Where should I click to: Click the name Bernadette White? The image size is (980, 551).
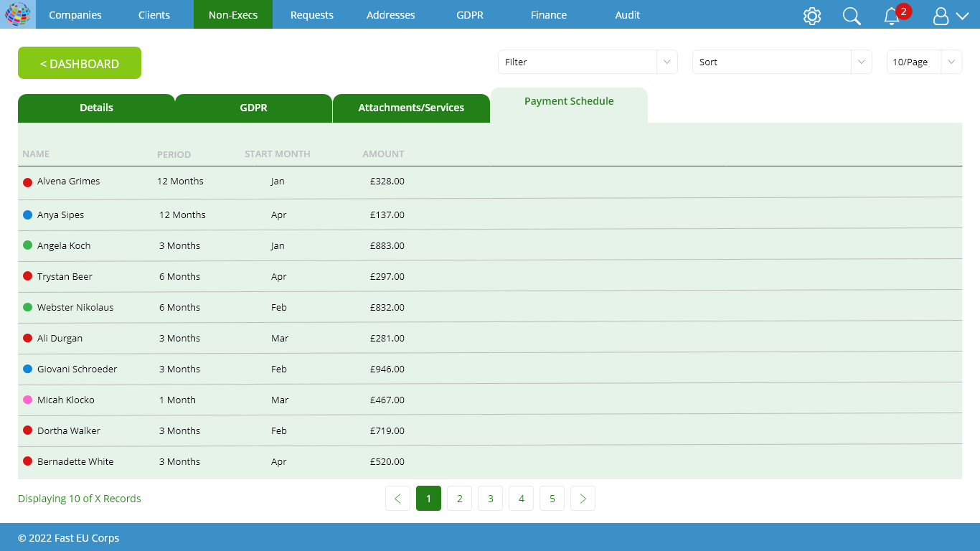[x=75, y=462]
